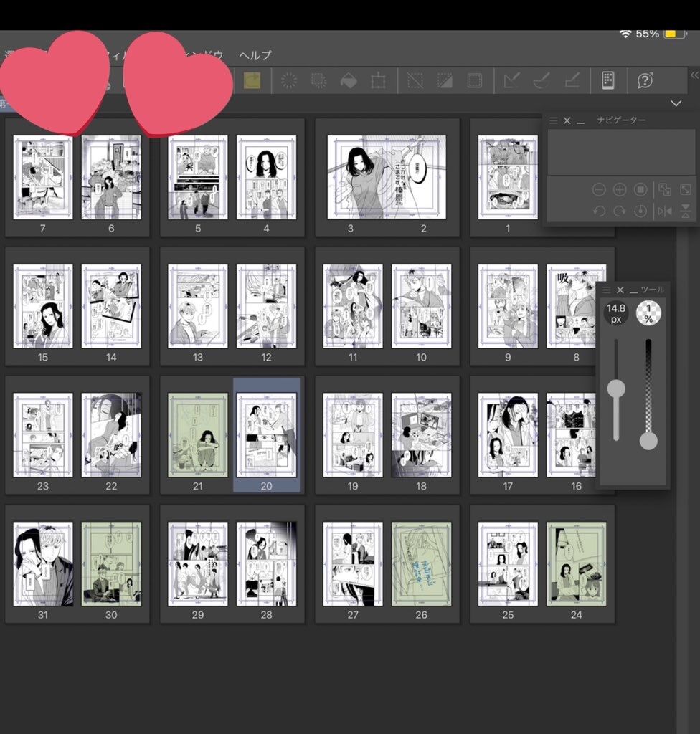Select page 12 thumbnail

266,306
